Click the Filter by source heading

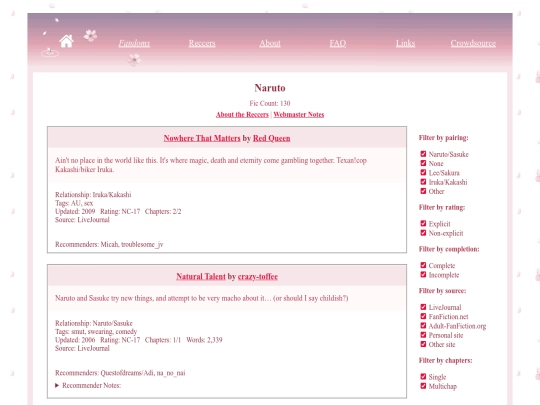click(x=443, y=291)
